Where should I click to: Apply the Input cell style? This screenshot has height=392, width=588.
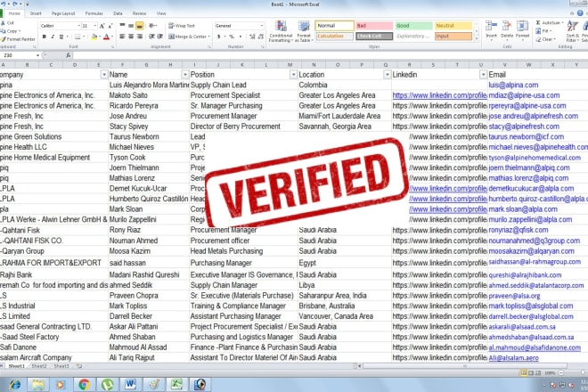(453, 36)
